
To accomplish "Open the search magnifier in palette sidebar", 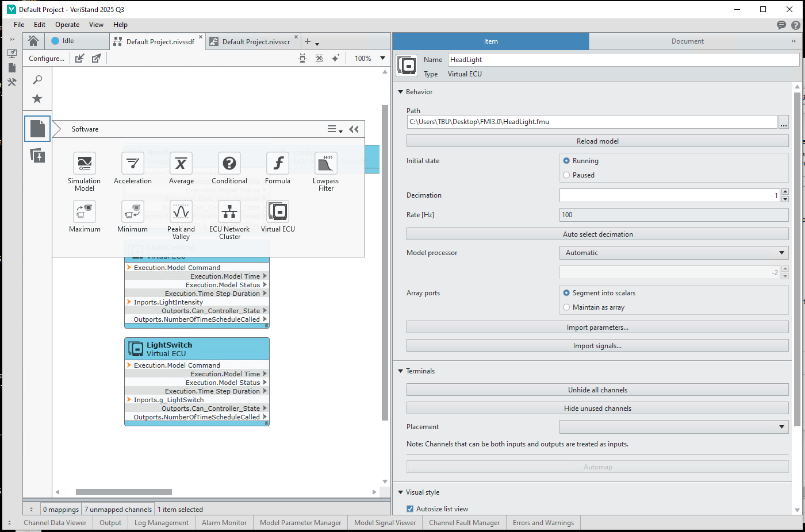I will coord(37,80).
